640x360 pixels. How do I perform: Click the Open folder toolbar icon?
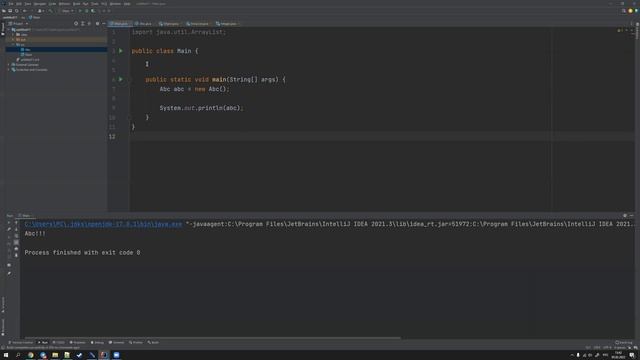point(4,11)
